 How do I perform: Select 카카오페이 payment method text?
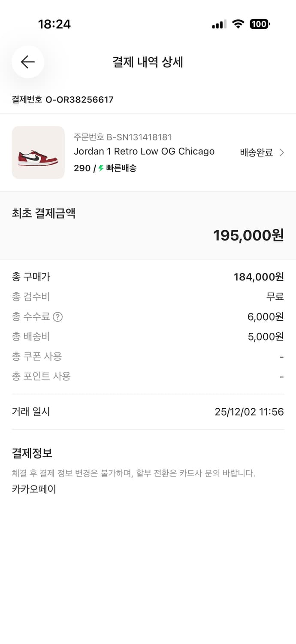point(34,489)
